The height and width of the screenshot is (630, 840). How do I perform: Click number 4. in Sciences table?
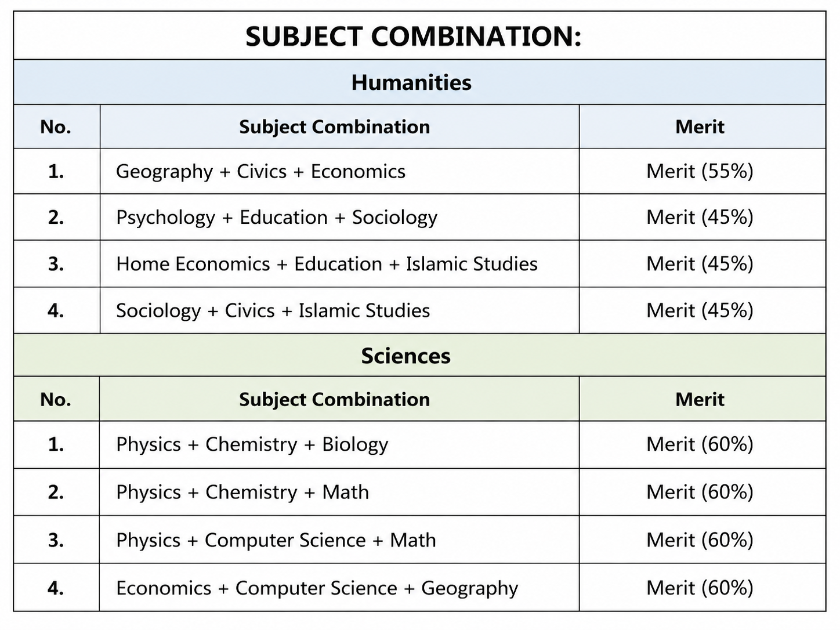[x=56, y=588]
